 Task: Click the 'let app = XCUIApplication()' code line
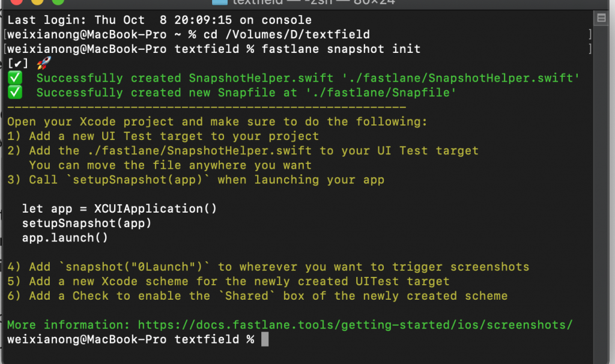pyautogui.click(x=119, y=208)
